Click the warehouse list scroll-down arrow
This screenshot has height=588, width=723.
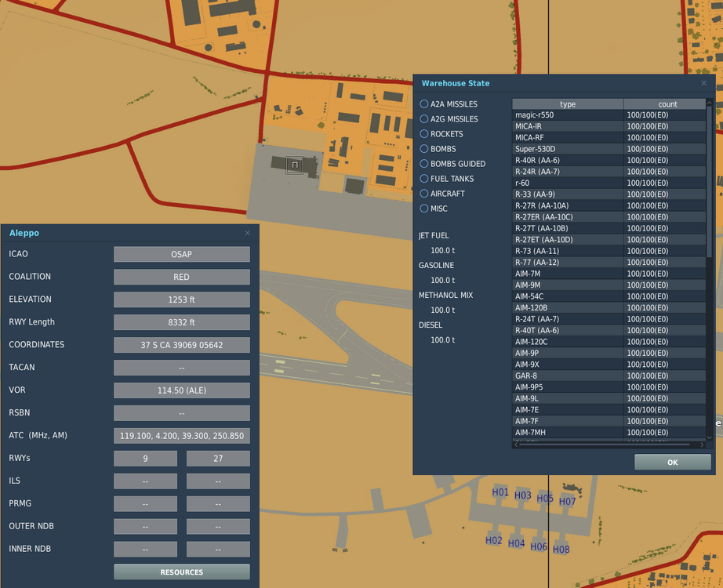click(710, 437)
